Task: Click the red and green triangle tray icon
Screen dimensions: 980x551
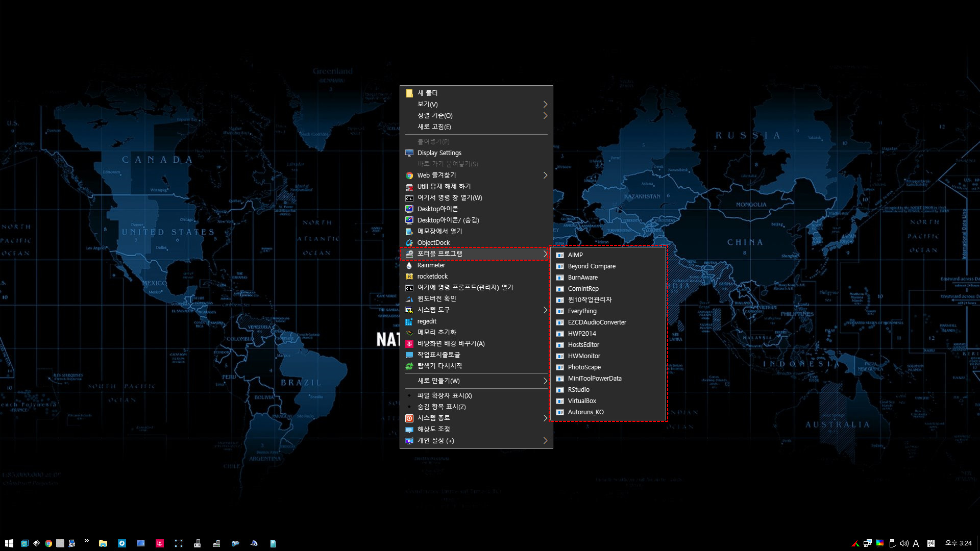Action: (x=855, y=543)
